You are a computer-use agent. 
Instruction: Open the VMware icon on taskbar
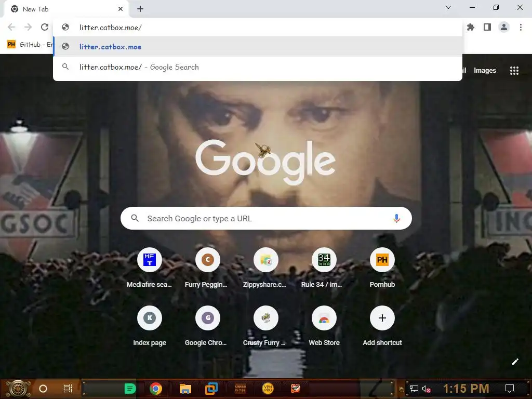tap(211, 389)
